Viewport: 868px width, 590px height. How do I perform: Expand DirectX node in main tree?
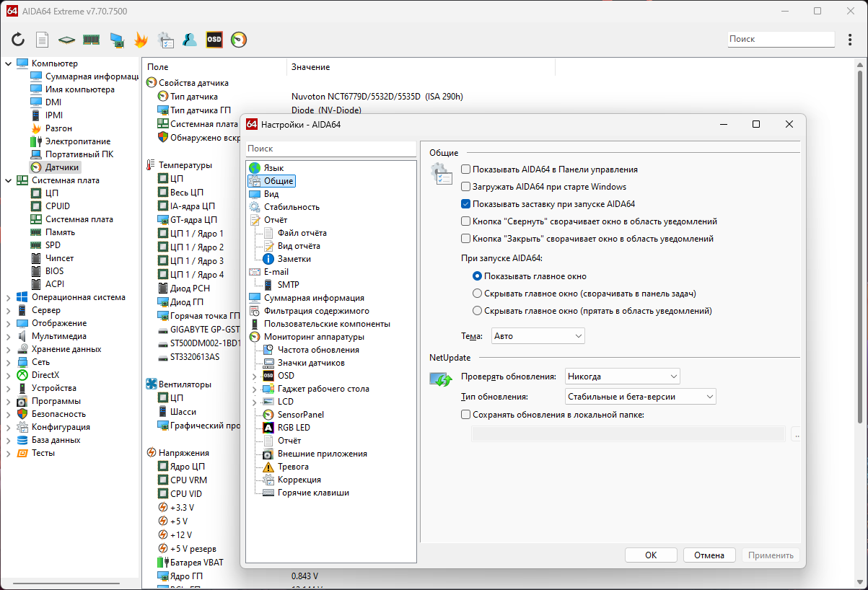[8, 375]
